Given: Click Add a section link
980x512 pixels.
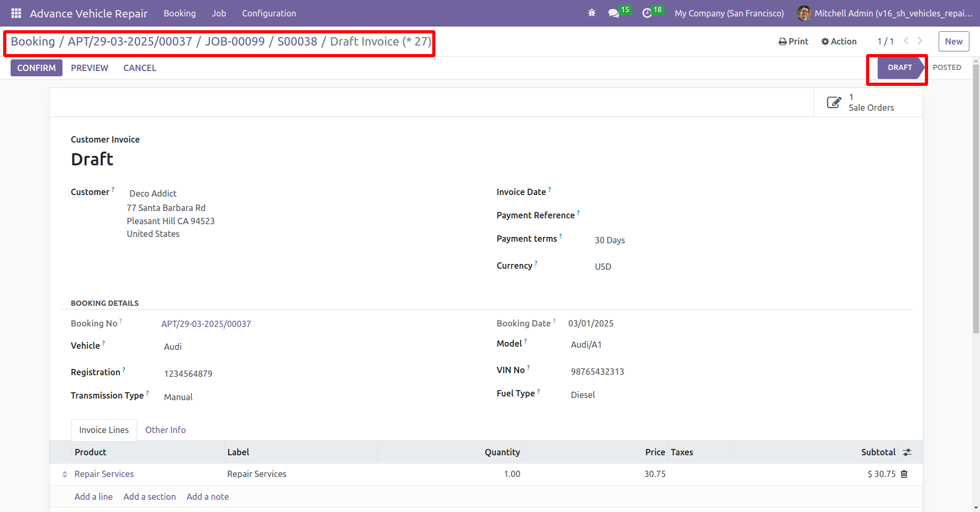Looking at the screenshot, I should [x=149, y=497].
